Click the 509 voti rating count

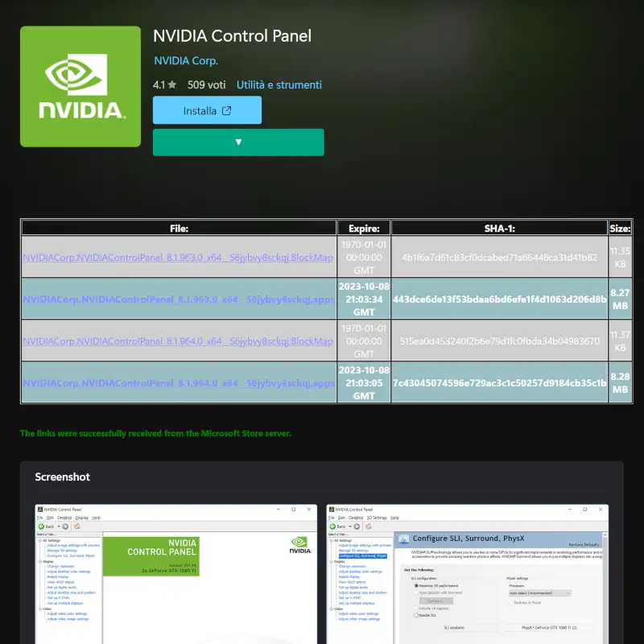pos(206,85)
